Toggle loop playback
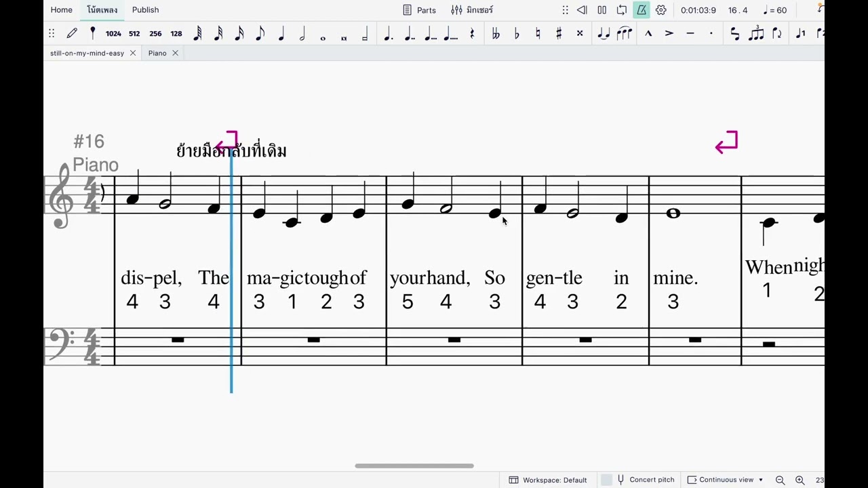868x488 pixels. pos(621,10)
